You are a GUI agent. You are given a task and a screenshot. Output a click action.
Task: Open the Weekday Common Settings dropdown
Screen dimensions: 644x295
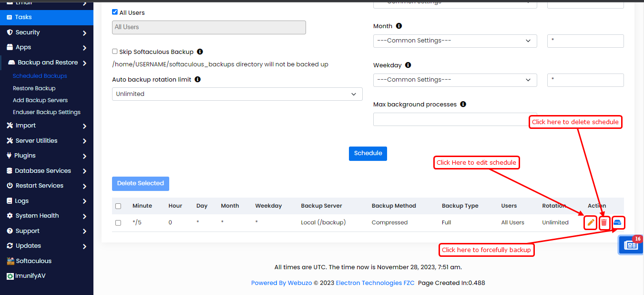(x=455, y=80)
